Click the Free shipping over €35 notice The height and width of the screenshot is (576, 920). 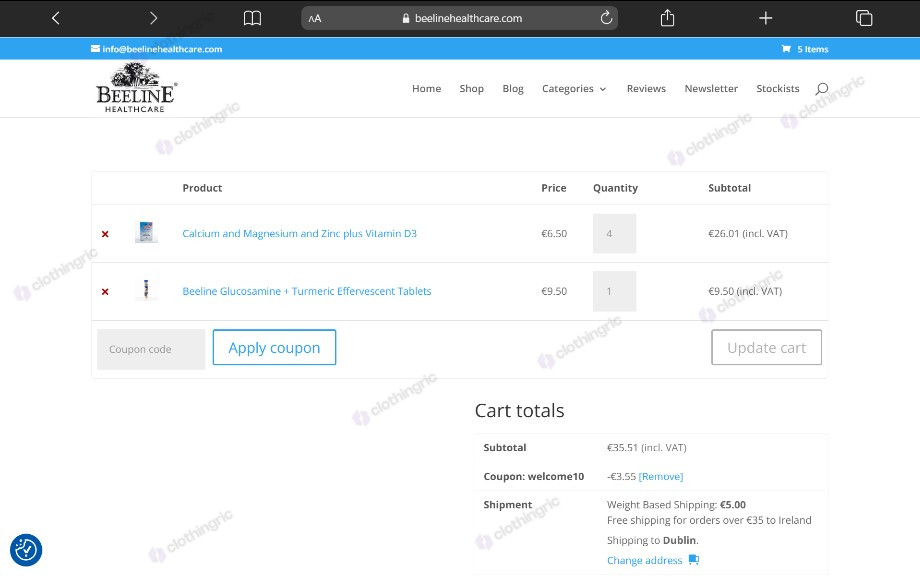[709, 520]
